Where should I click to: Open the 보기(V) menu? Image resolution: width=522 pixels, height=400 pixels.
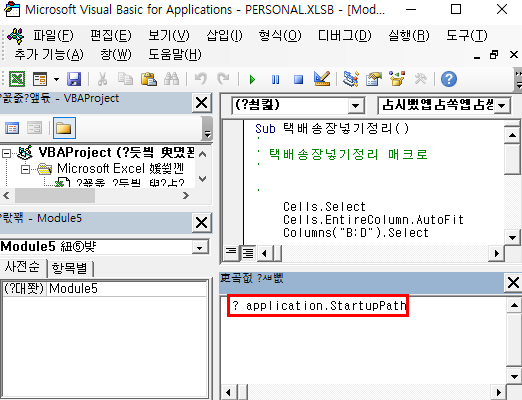coord(169,35)
